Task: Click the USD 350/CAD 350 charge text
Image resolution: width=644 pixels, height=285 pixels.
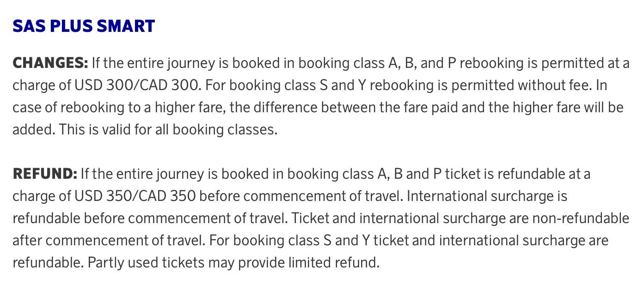Action: [x=135, y=196]
